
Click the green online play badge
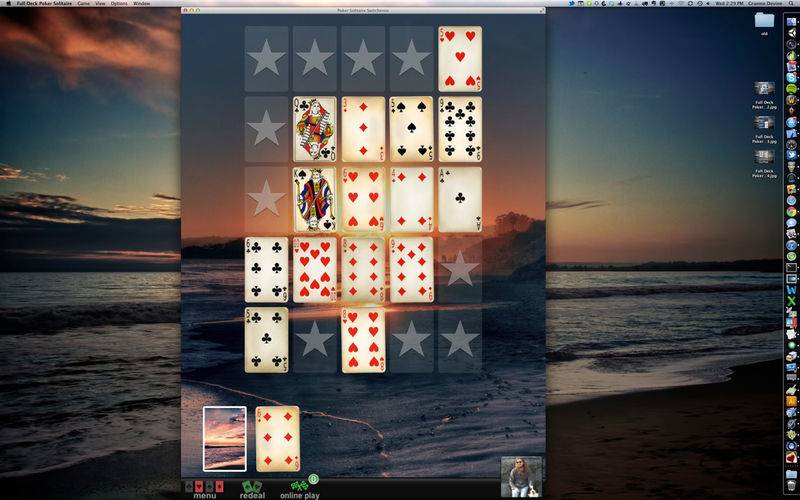313,479
